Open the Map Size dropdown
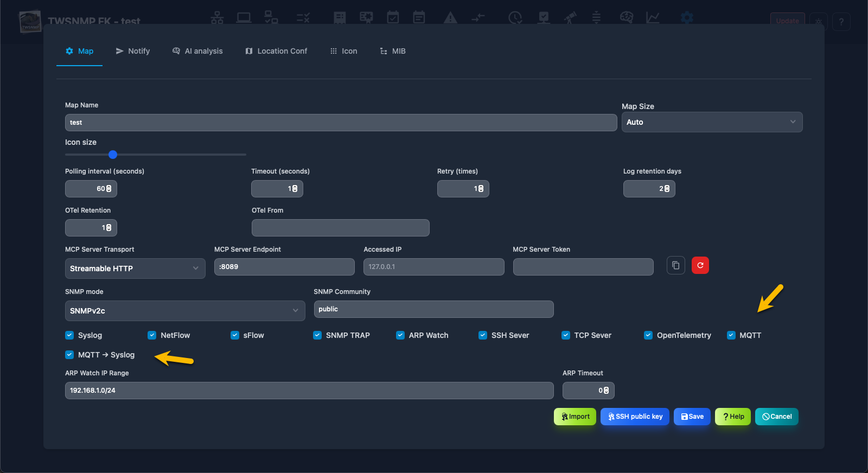This screenshot has height=473, width=868. (711, 122)
